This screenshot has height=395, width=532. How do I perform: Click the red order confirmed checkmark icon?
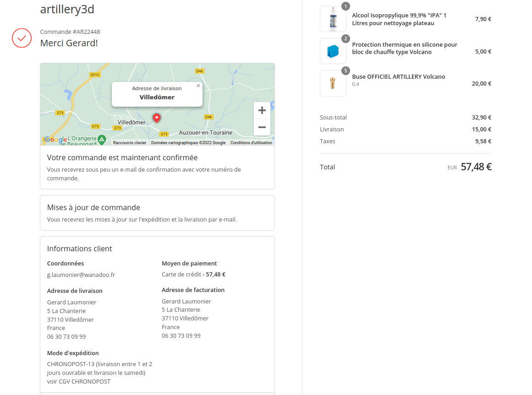pos(22,38)
